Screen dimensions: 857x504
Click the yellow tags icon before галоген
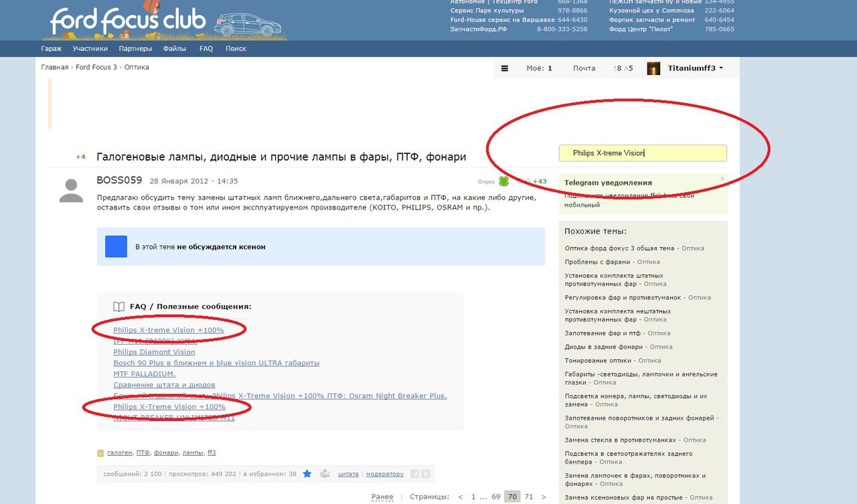pos(100,453)
